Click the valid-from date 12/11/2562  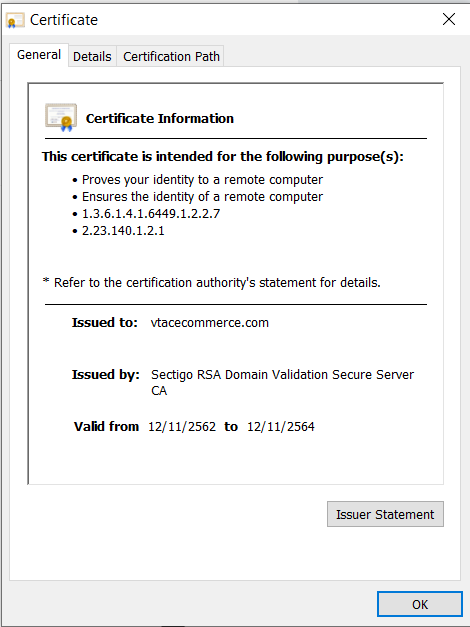point(182,427)
